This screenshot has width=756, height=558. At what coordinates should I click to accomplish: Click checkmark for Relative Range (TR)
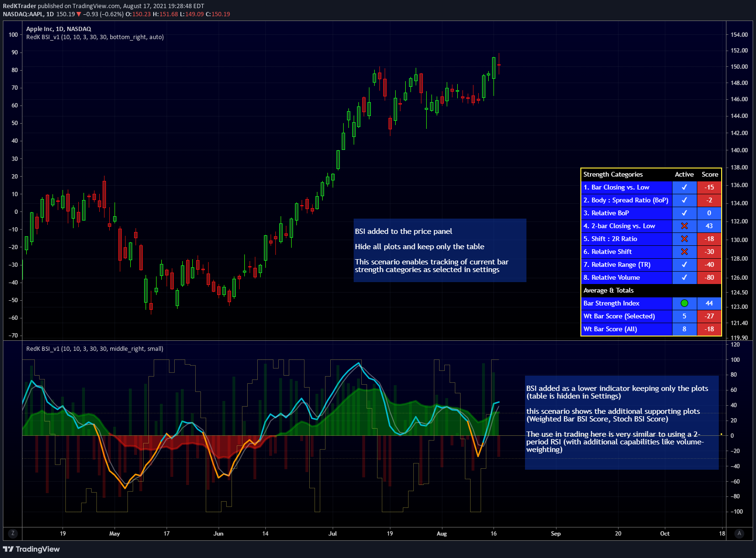pyautogui.click(x=684, y=264)
